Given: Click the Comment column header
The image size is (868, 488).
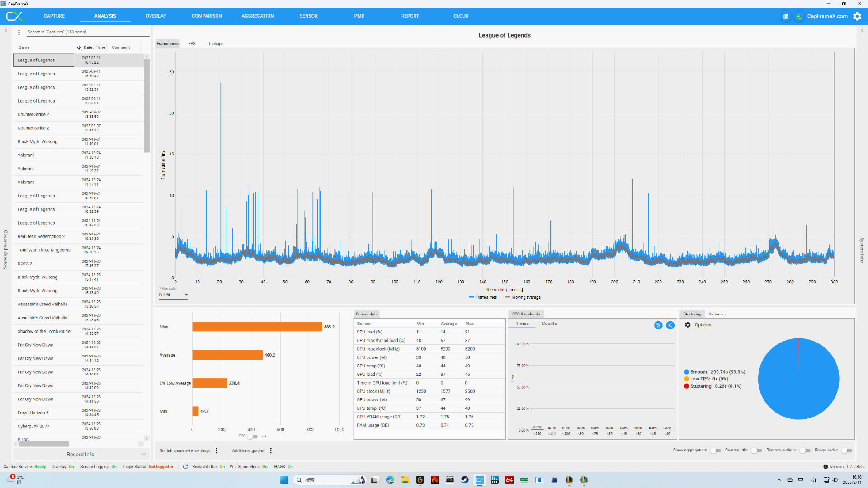Looking at the screenshot, I should pos(121,47).
